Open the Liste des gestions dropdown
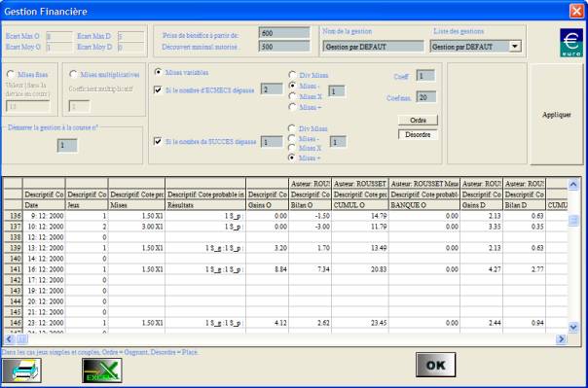Image resolution: width=588 pixels, height=388 pixels. [515, 47]
